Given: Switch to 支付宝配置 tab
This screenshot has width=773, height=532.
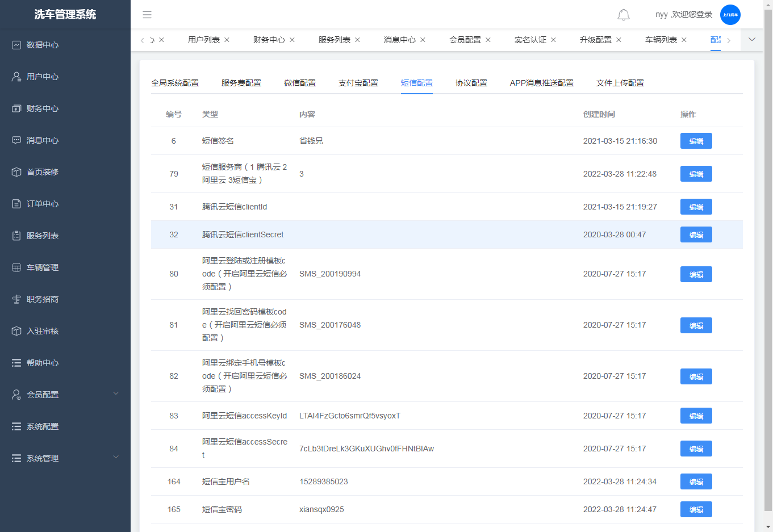Looking at the screenshot, I should coord(358,83).
